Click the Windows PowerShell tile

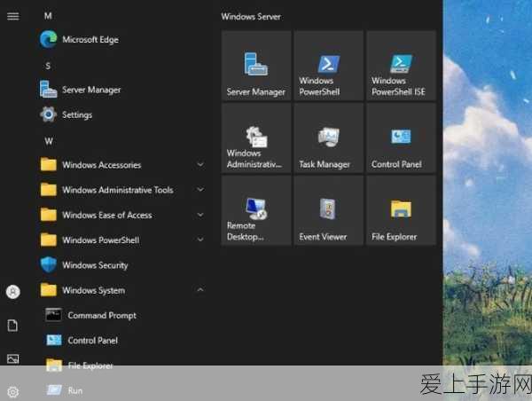[x=328, y=66]
